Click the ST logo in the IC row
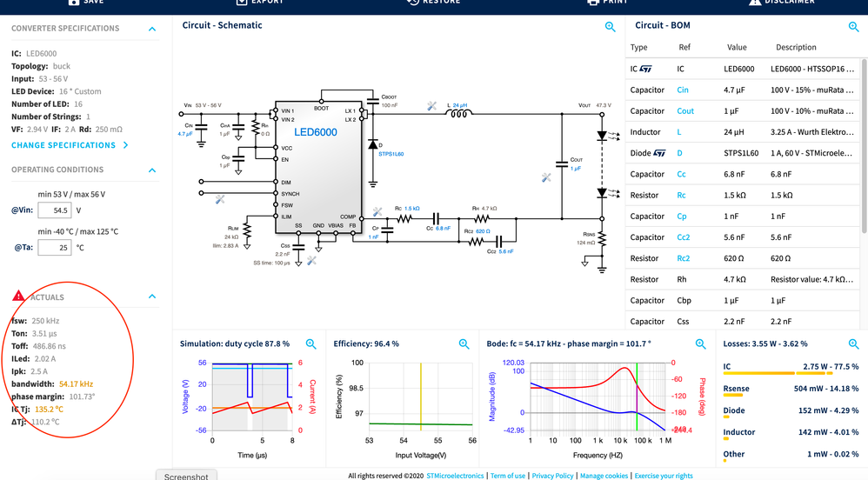Image resolution: width=868 pixels, height=480 pixels. 646,69
